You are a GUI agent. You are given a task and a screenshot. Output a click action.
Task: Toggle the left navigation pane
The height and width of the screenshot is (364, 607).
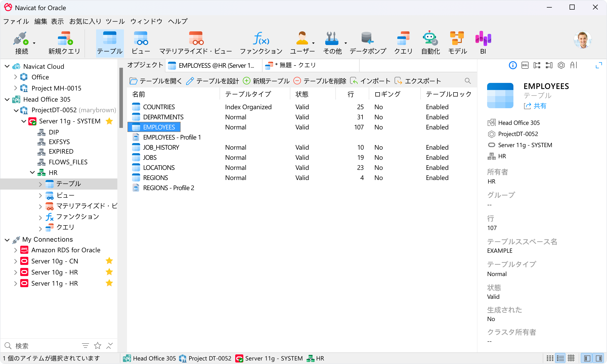point(587,358)
